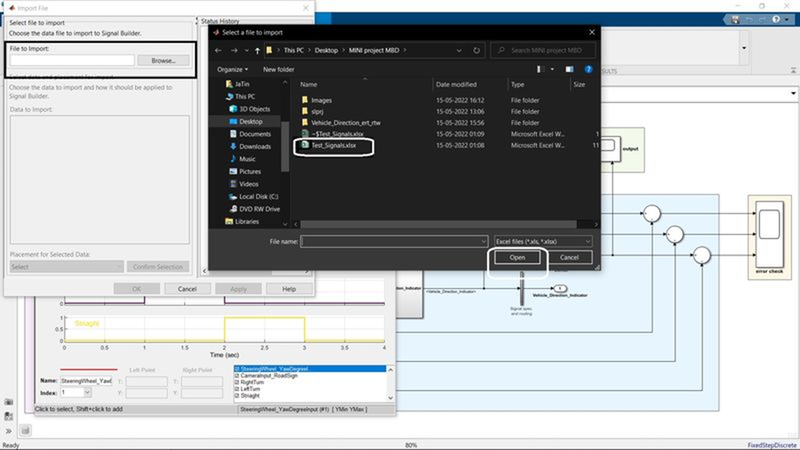Click Help in Import File window
The image size is (800, 450).
[289, 289]
